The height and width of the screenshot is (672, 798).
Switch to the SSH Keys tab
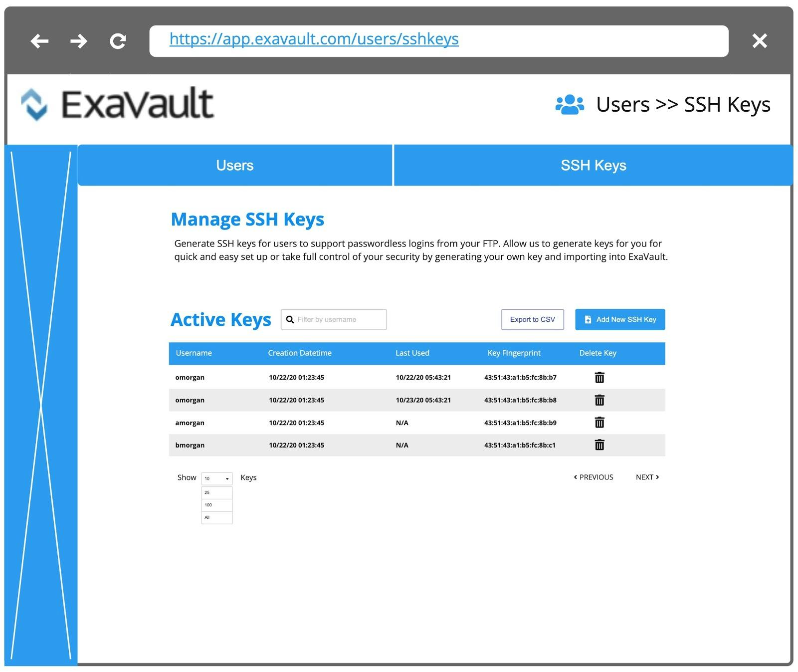pyautogui.click(x=594, y=165)
